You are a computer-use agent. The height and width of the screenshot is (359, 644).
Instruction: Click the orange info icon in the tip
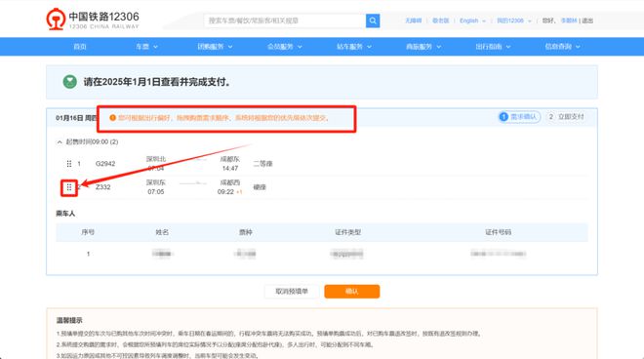[112, 118]
